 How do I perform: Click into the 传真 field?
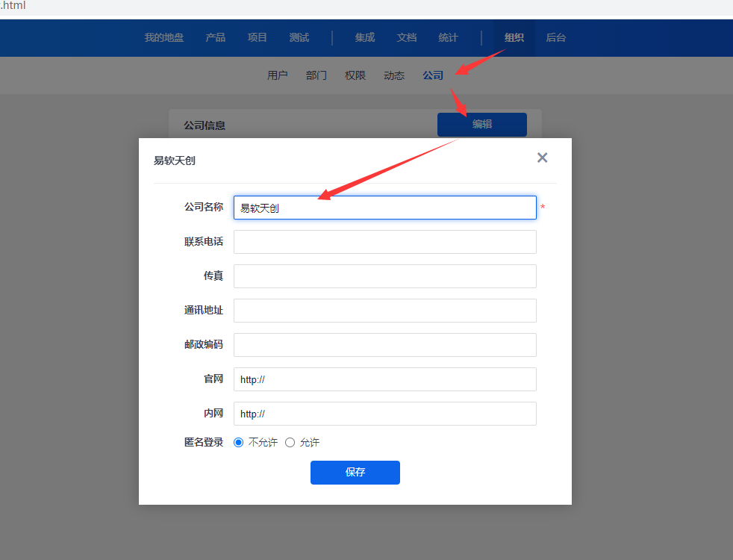[384, 276]
